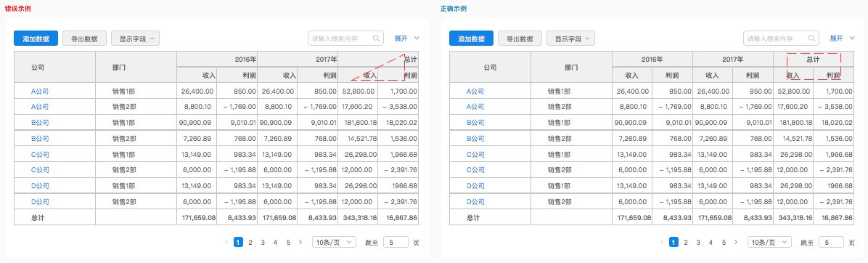Click the 公司 column header in 正确示例 table
Screen dimensions: 868x263
coord(490,67)
